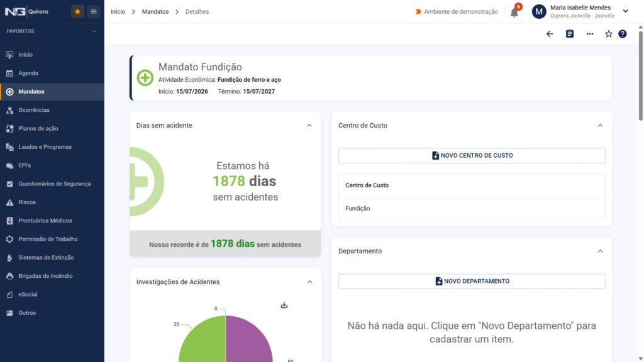Open the Mandatos menu item
The image size is (644, 362).
52,92
